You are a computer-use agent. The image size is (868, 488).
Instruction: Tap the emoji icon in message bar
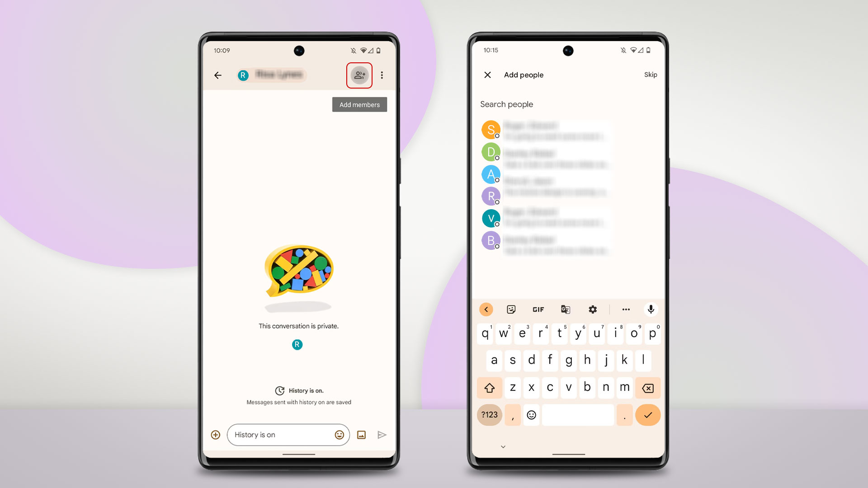[339, 434]
